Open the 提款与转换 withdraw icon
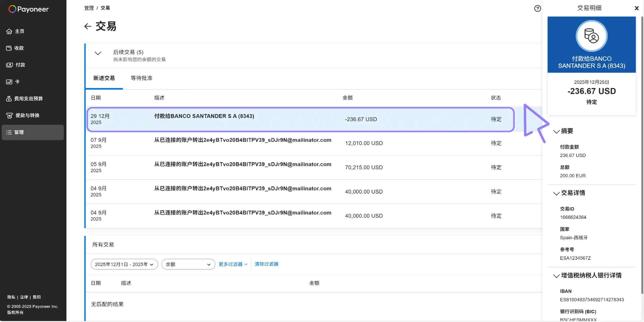Image resolution: width=644 pixels, height=322 pixels. [9, 115]
